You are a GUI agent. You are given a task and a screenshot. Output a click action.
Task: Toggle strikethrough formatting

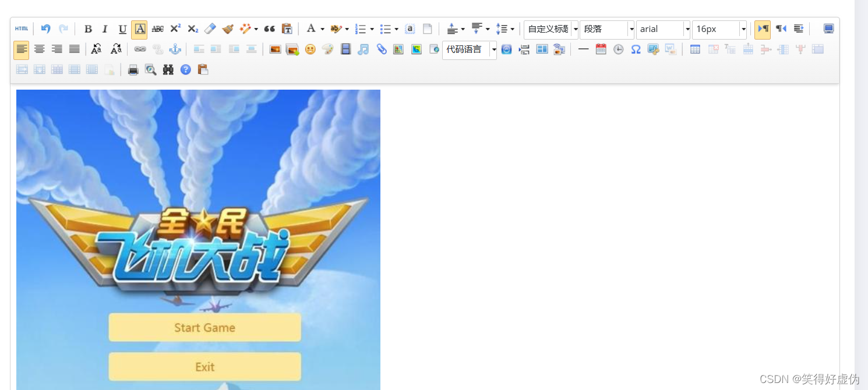[157, 29]
